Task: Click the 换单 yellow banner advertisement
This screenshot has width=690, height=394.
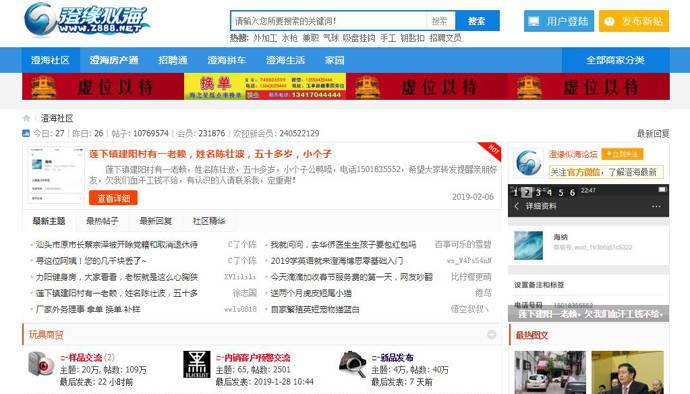Action: (265, 86)
